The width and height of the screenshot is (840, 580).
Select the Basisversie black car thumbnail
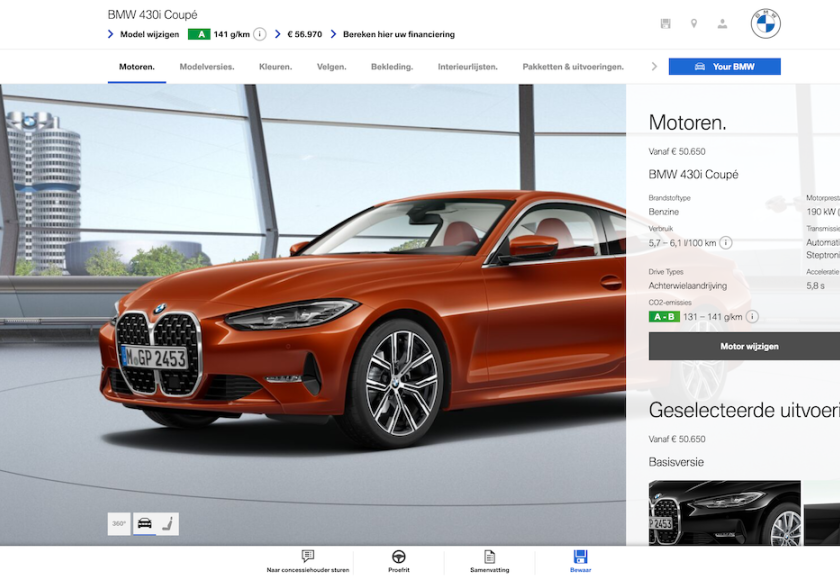[724, 513]
